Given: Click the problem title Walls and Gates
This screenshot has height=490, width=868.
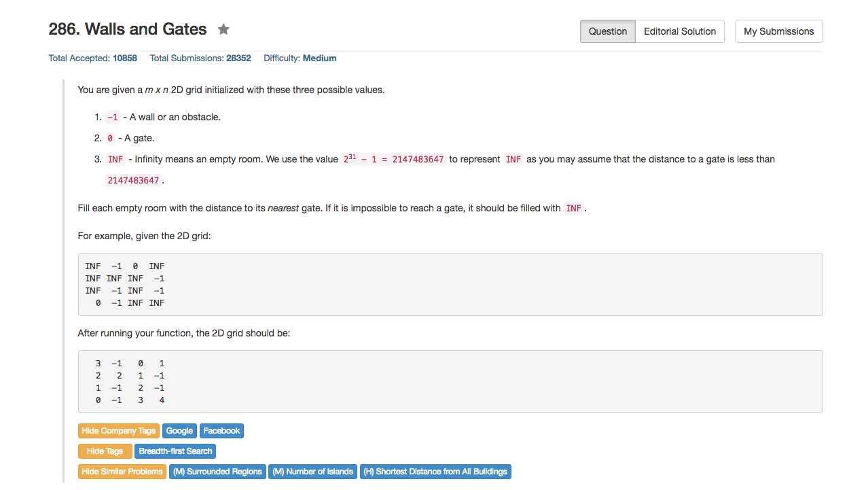Looking at the screenshot, I should coord(128,29).
